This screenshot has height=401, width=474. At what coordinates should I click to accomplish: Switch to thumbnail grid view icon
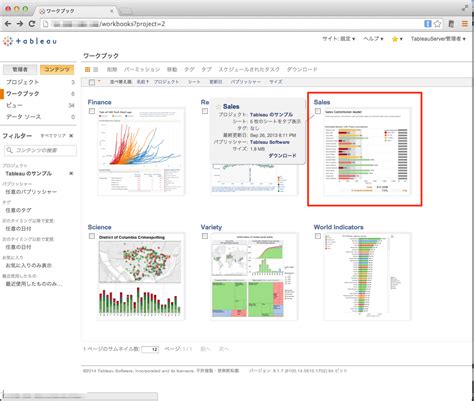coord(87,69)
